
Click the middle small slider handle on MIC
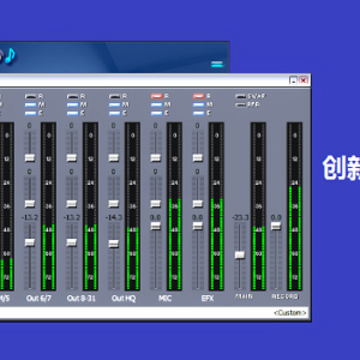156,204
